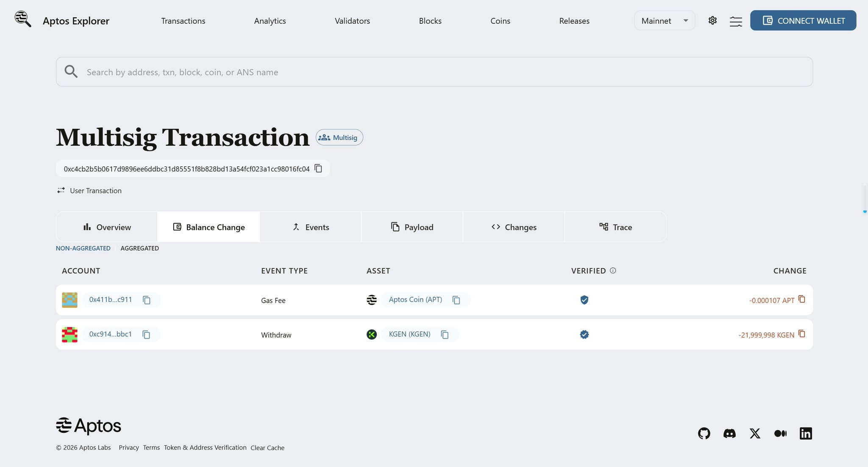
Task: Switch to Non-Aggregated view
Action: point(83,248)
